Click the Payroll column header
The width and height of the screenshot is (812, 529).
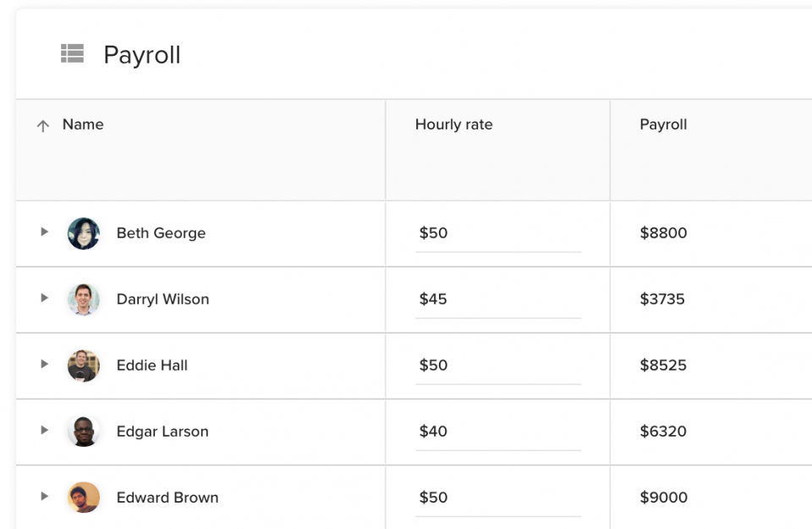point(663,124)
